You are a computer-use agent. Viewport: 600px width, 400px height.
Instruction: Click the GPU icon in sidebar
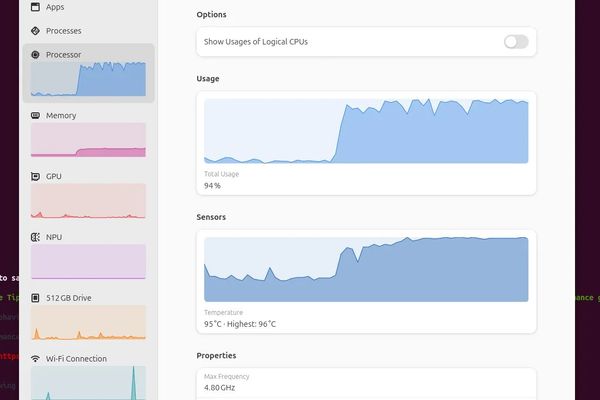click(x=35, y=176)
